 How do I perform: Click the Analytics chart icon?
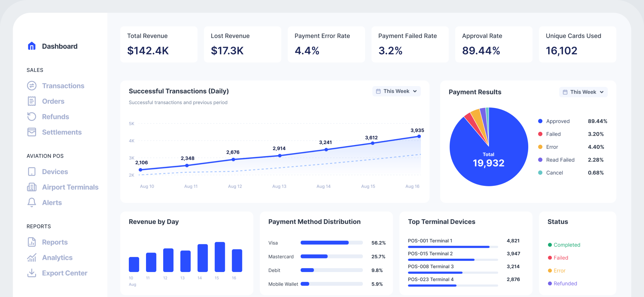click(x=32, y=258)
